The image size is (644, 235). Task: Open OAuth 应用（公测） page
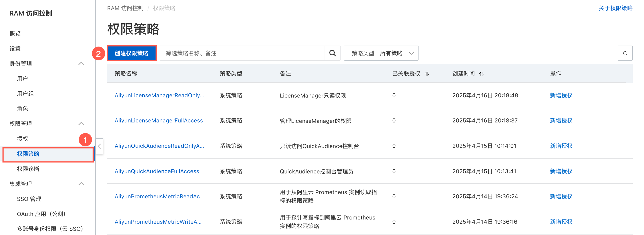click(x=42, y=214)
